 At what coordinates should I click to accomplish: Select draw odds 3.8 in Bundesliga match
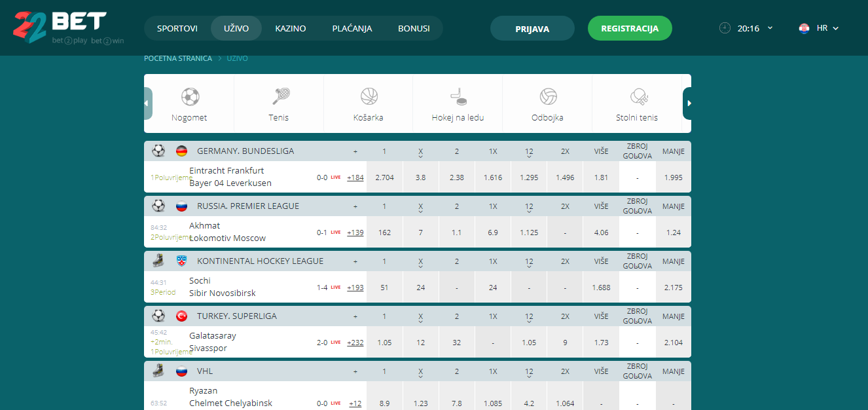click(421, 177)
